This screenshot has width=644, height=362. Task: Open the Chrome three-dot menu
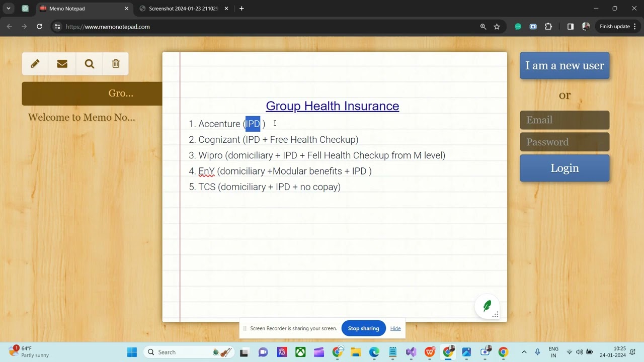(x=635, y=27)
